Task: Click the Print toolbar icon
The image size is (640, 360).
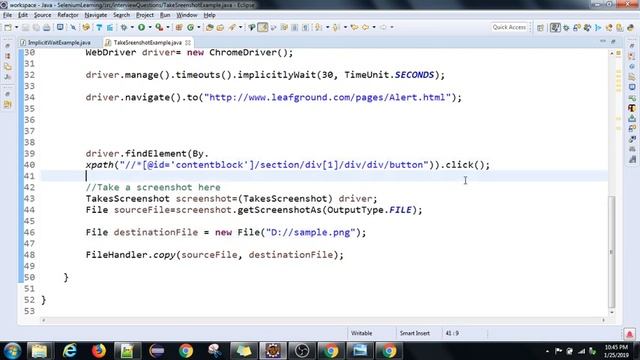Action: coord(47,27)
